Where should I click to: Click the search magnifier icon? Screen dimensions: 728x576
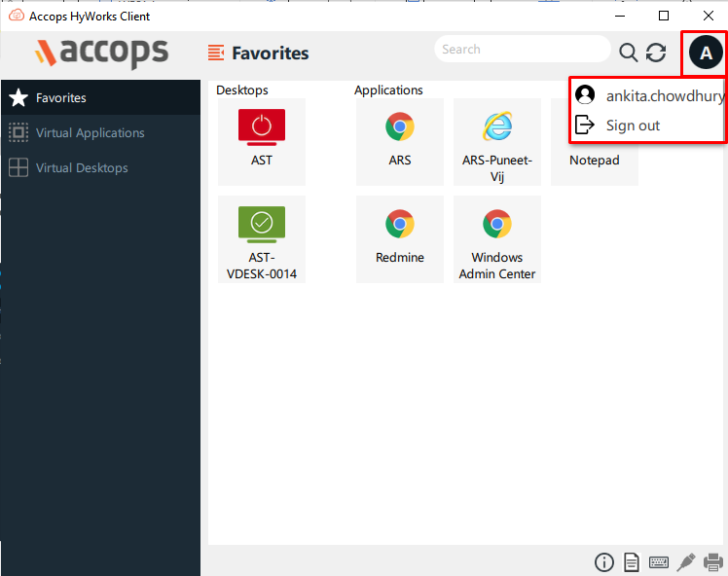coord(629,54)
